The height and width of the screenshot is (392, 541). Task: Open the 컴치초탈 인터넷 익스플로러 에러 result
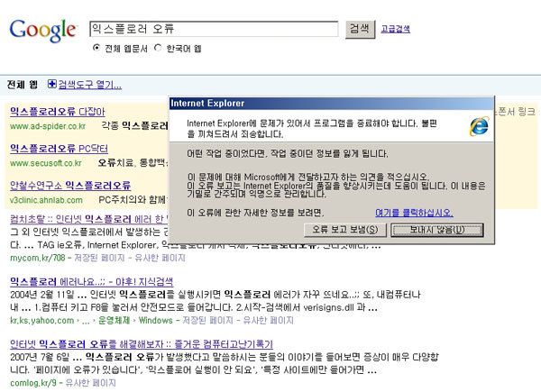[x=89, y=219]
